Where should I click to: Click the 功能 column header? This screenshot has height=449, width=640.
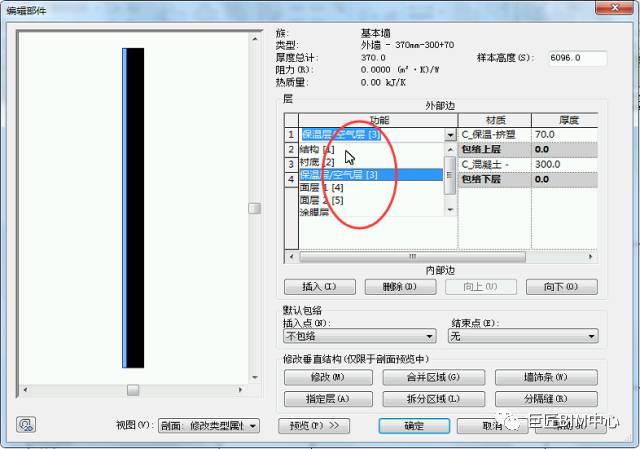coord(378,120)
